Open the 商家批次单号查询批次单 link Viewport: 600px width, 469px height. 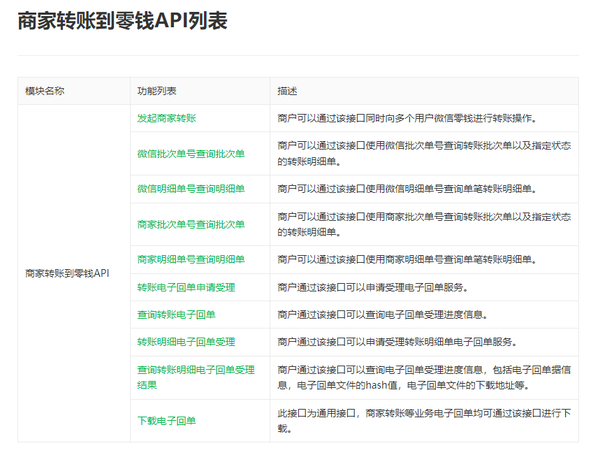pos(191,225)
